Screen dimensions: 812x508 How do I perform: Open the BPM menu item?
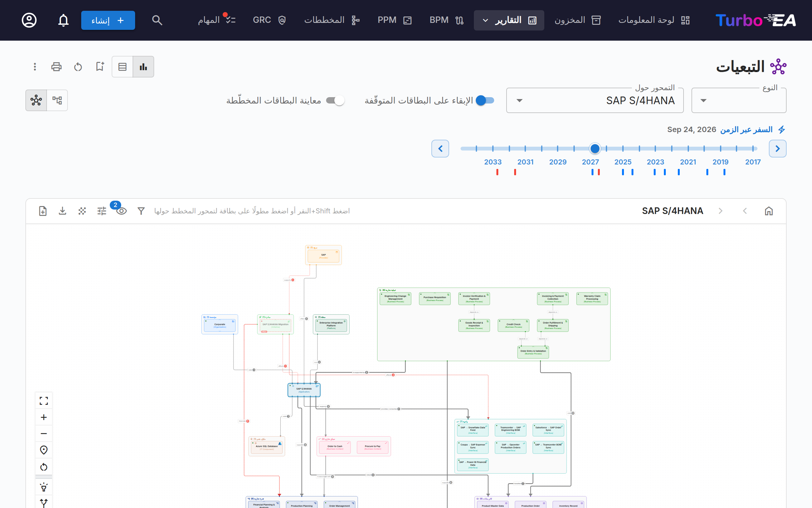447,20
